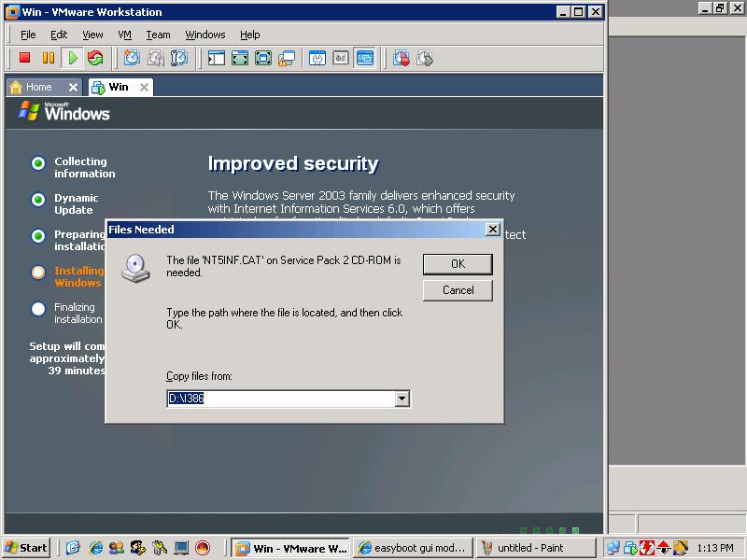747x560 pixels.
Task: Open the VM menu
Action: [124, 35]
